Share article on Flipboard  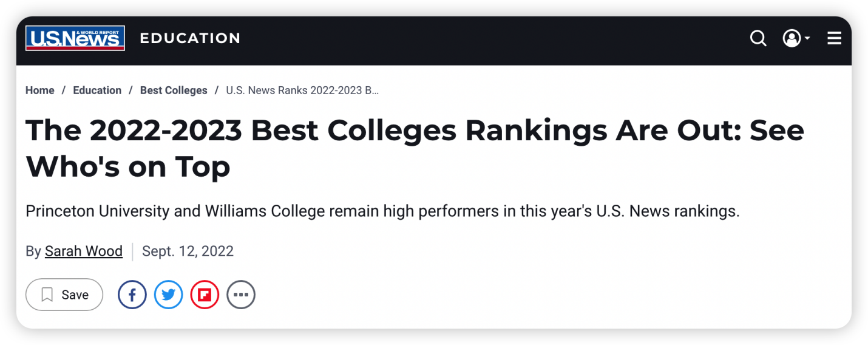[205, 295]
